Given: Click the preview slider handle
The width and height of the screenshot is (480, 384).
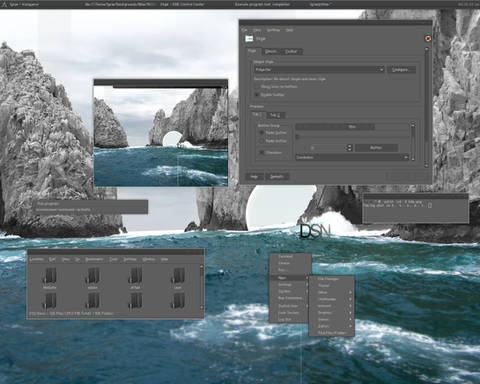Looking at the screenshot, I should tap(297, 137).
